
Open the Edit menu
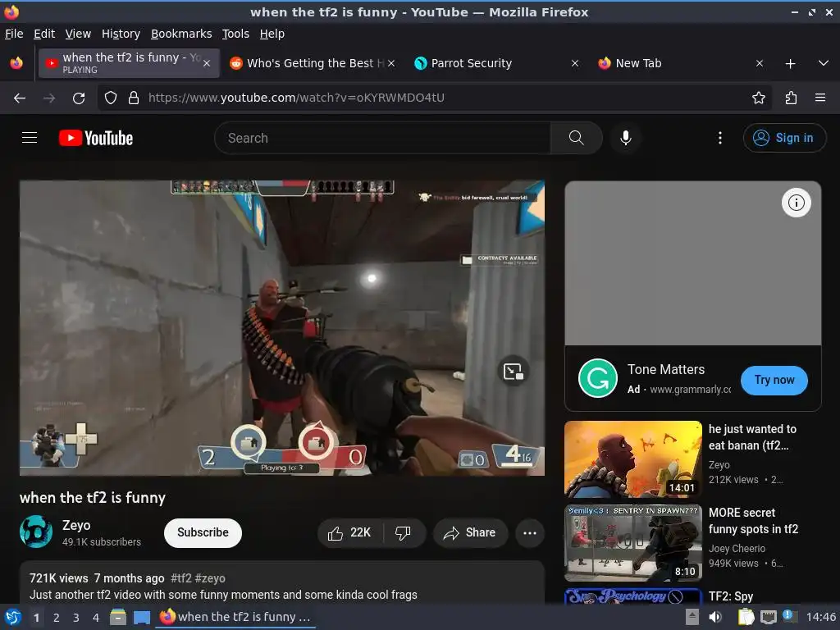(44, 34)
